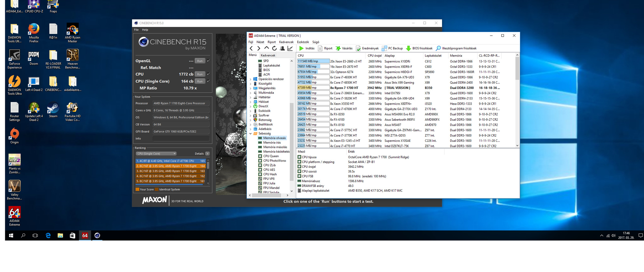Collapse Sebesség tree node

click(x=250, y=133)
